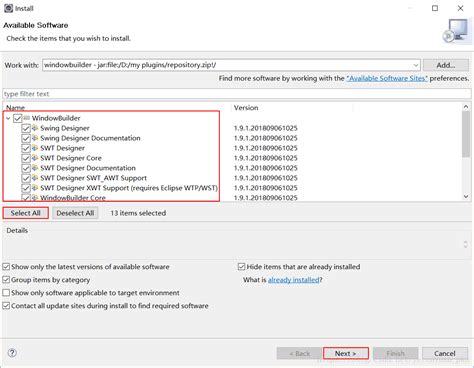Uncheck Hide items that are already installed
Screen dimensions: 474x368
click(x=241, y=267)
